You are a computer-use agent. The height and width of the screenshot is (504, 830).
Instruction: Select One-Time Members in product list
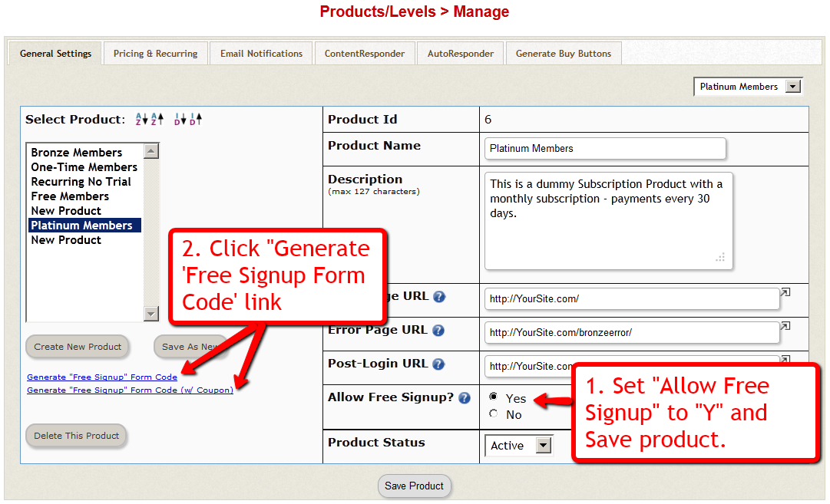(84, 167)
